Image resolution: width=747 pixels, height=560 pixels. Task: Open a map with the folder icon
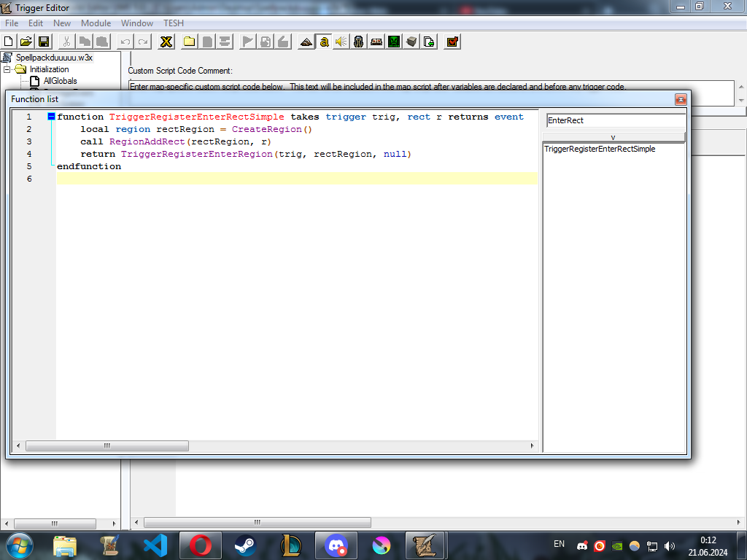[26, 42]
